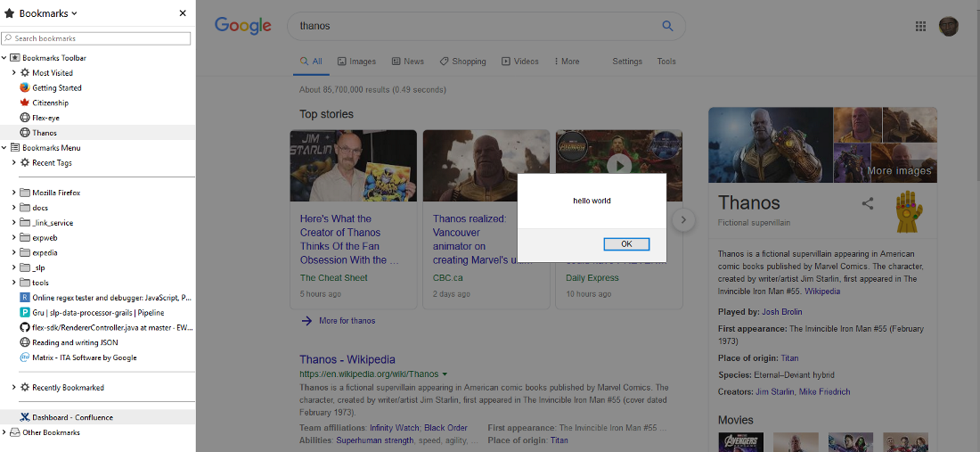
Task: Open the Online regex tester bookmark
Action: (112, 298)
